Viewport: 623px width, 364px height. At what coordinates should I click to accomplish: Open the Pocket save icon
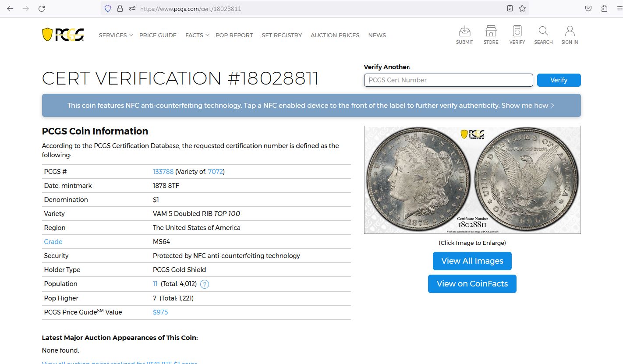point(589,8)
